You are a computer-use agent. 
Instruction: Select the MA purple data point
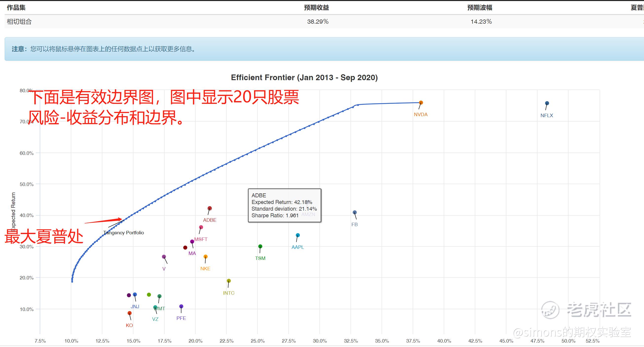[192, 241]
